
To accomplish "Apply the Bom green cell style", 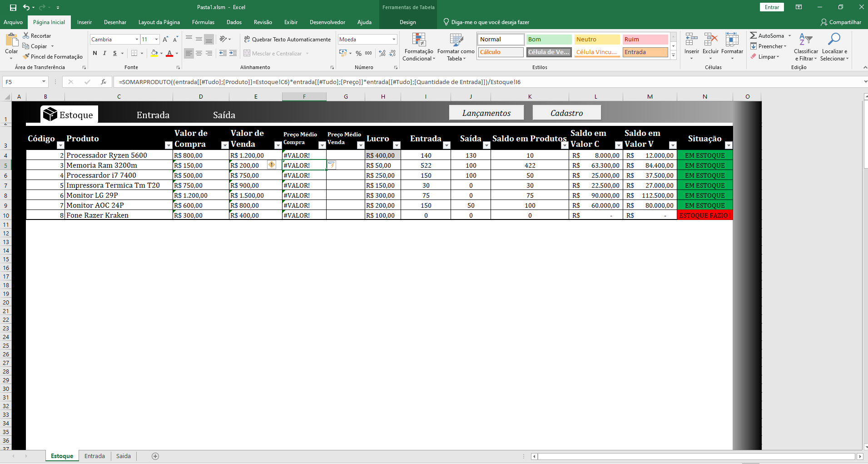I will [549, 40].
